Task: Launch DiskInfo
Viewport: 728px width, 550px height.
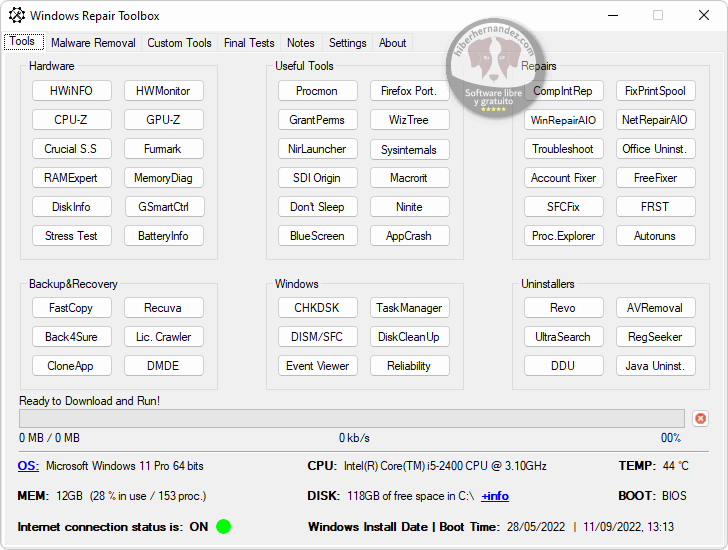Action: click(x=72, y=207)
